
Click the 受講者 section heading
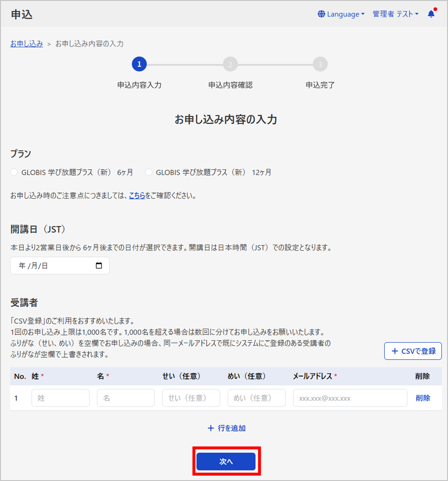[x=24, y=302]
